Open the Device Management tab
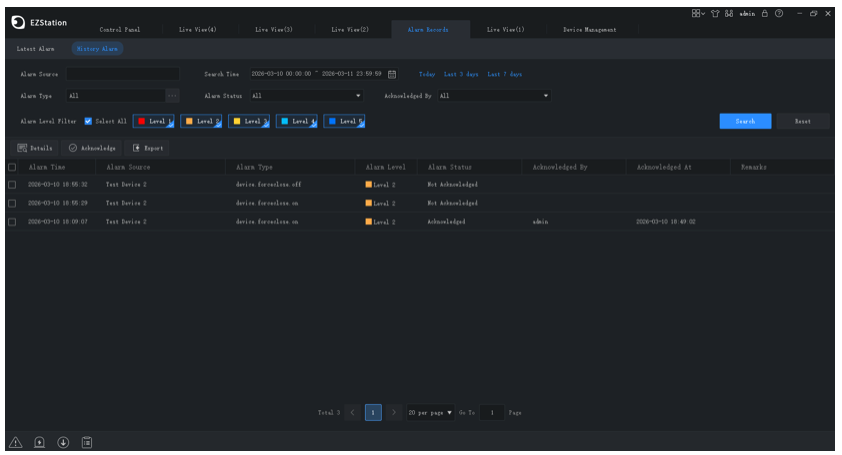The height and width of the screenshot is (455, 842). (590, 30)
